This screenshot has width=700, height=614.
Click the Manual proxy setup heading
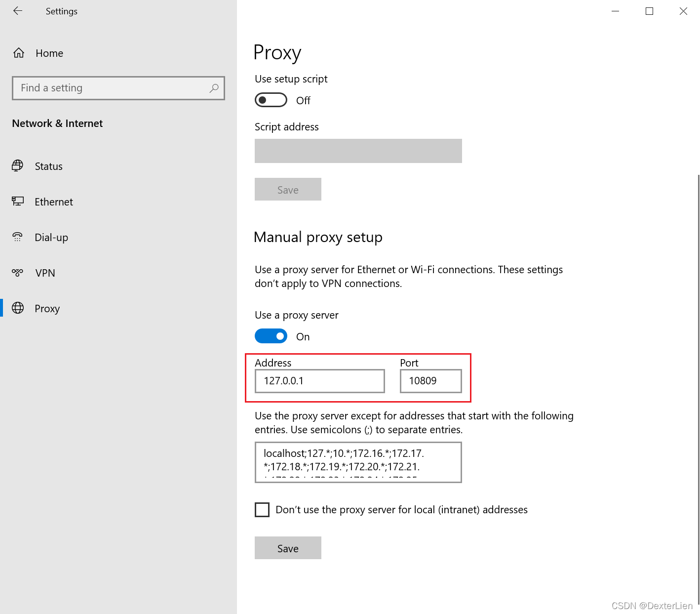point(318,237)
